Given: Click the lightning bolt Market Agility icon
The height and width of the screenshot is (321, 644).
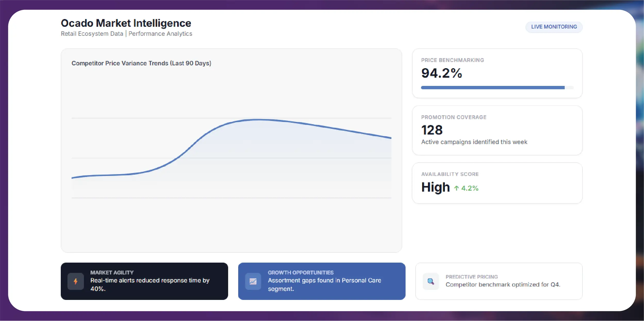Looking at the screenshot, I should pyautogui.click(x=75, y=281).
